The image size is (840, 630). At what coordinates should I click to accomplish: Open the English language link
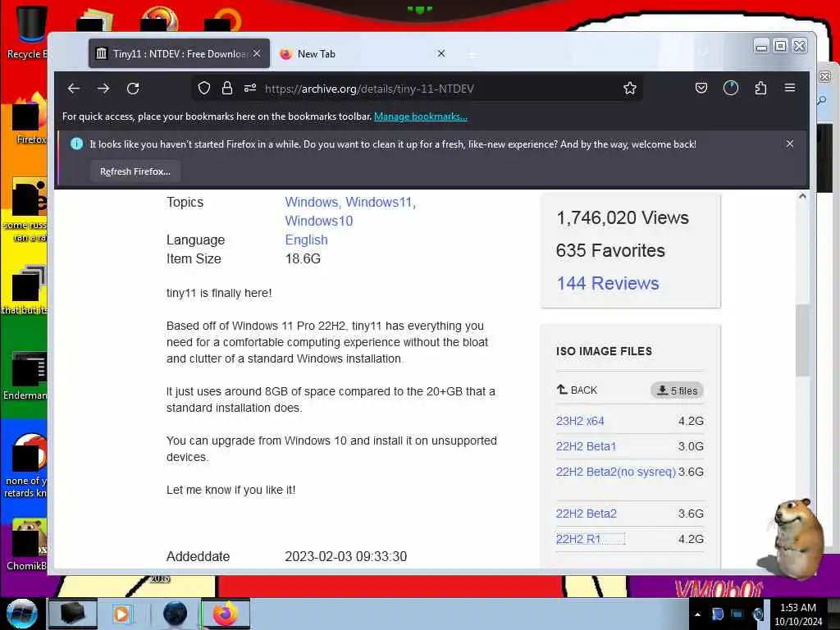[x=307, y=240]
